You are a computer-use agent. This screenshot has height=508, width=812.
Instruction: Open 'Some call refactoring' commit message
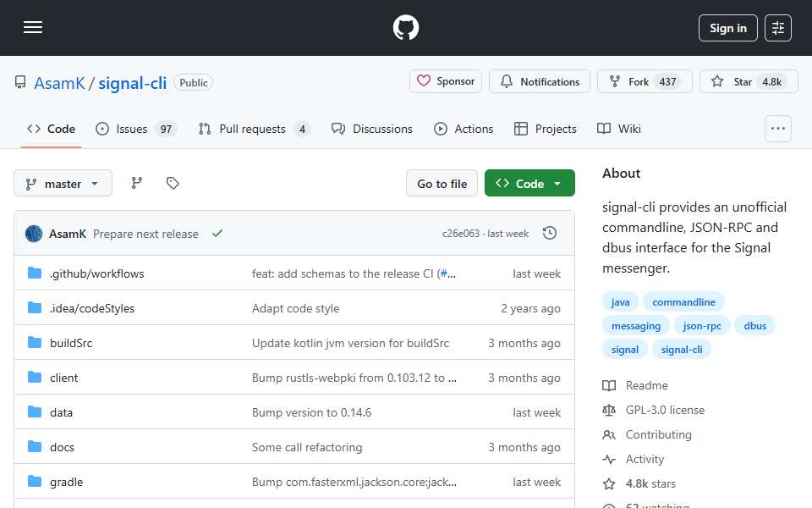coord(307,447)
